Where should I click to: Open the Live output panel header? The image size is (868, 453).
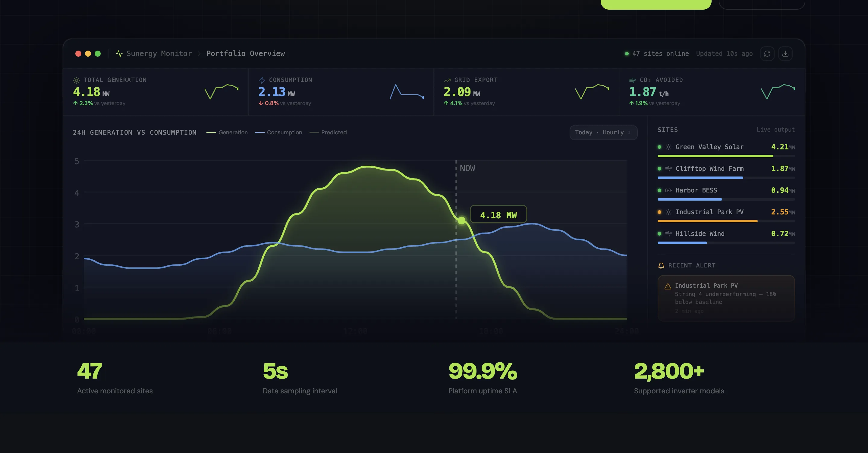coord(775,130)
